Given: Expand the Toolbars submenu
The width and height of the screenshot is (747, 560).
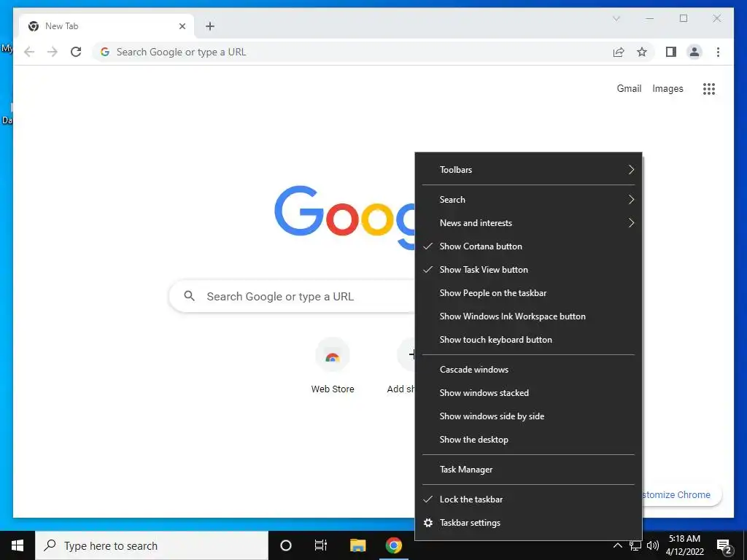Looking at the screenshot, I should [x=528, y=169].
